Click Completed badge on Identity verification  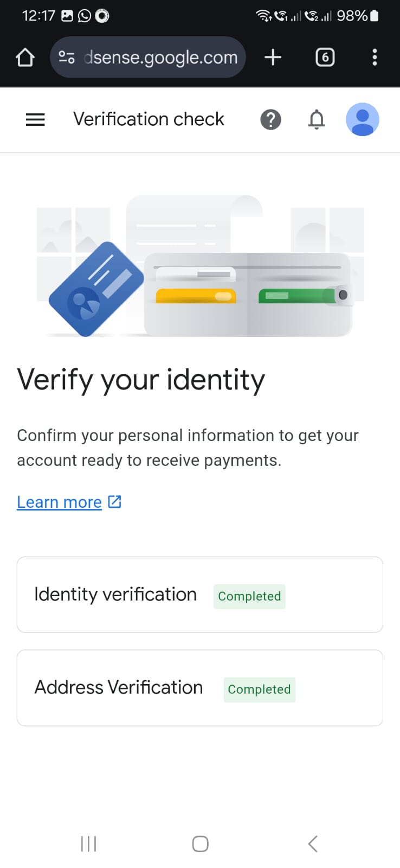click(x=249, y=596)
